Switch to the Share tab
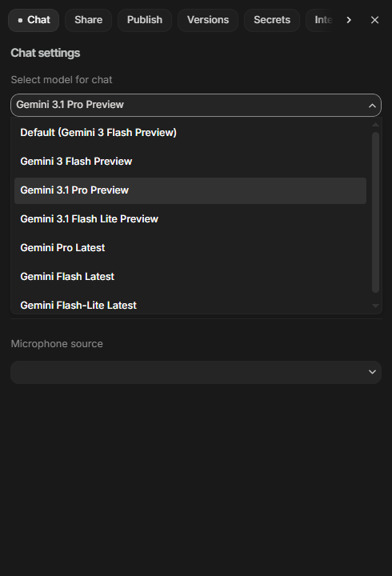Viewport: 392px width, 576px height. pos(88,20)
